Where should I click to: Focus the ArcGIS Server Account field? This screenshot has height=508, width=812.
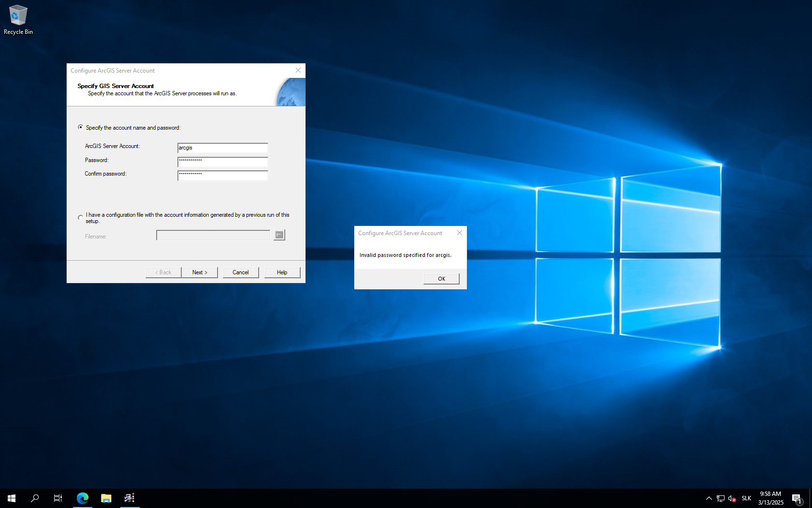coord(223,148)
